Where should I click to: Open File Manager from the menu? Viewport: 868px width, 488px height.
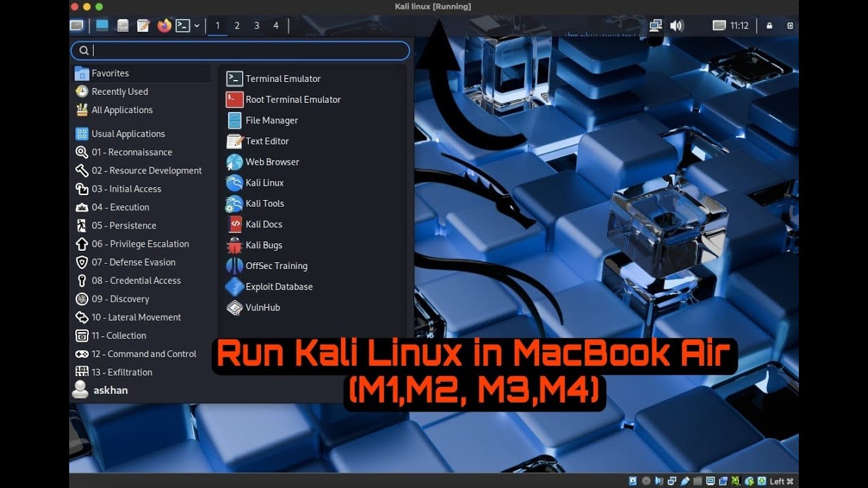point(262,121)
